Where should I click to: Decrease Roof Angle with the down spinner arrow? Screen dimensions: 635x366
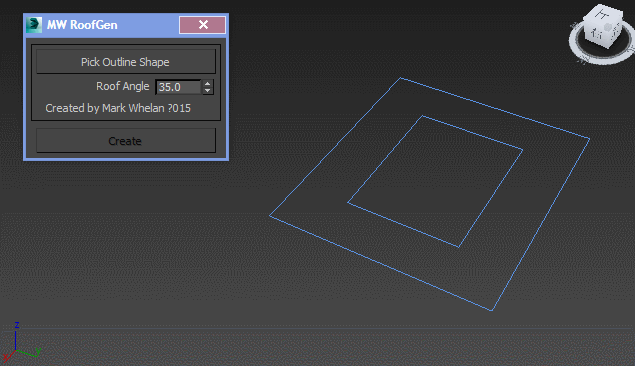208,91
